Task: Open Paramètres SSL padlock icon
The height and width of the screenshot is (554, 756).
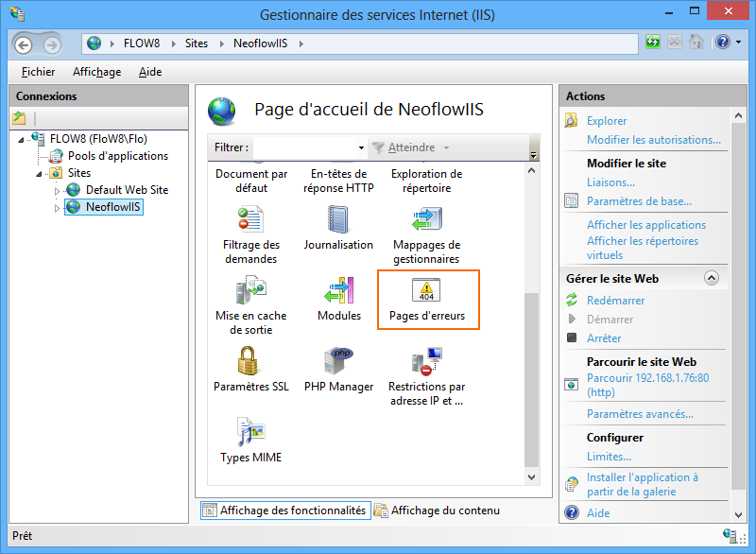Action: [248, 360]
